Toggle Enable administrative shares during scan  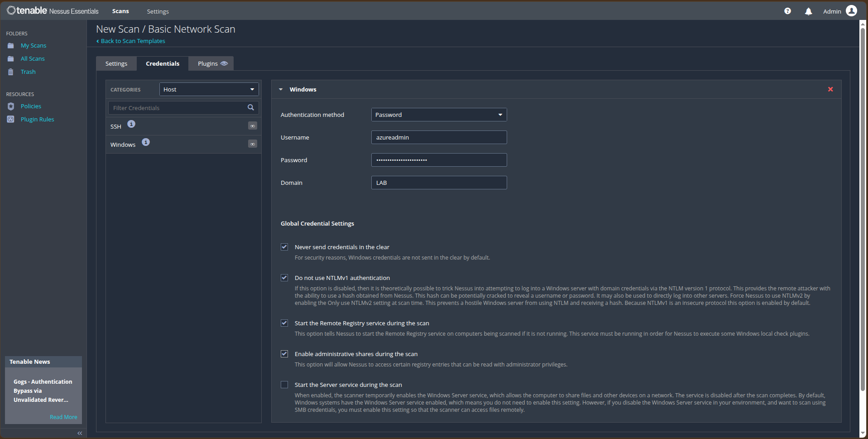tap(284, 354)
